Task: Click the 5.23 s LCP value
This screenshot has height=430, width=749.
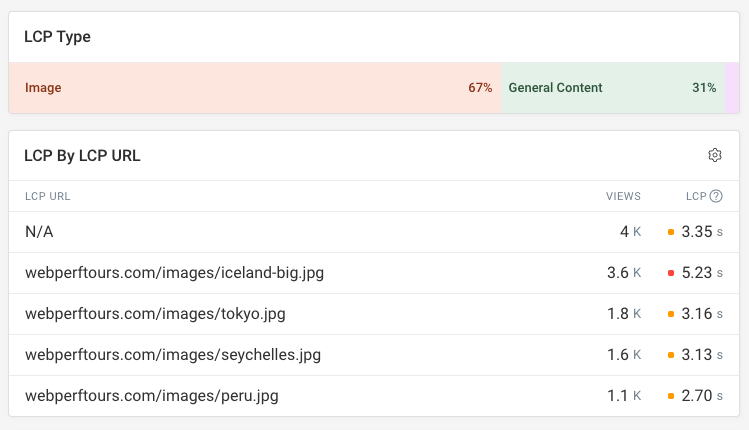Action: coord(701,273)
